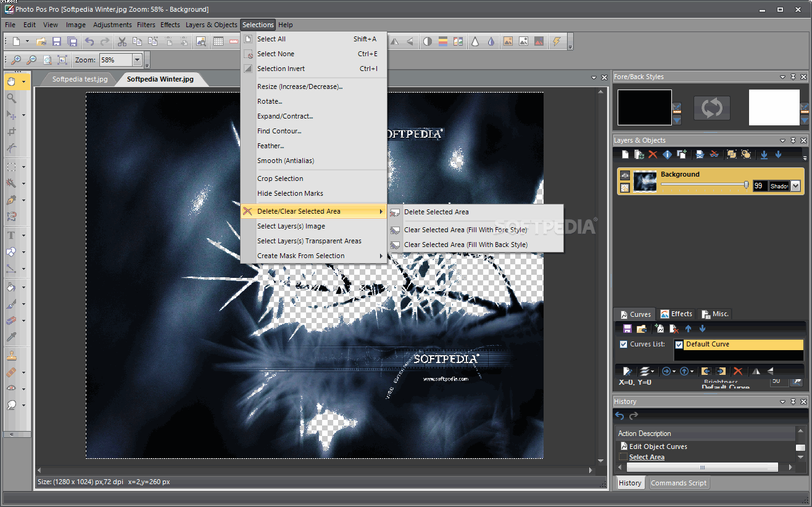Click the Show Grid icon in toolbar
Screen dimensions: 812x507
(x=218, y=42)
